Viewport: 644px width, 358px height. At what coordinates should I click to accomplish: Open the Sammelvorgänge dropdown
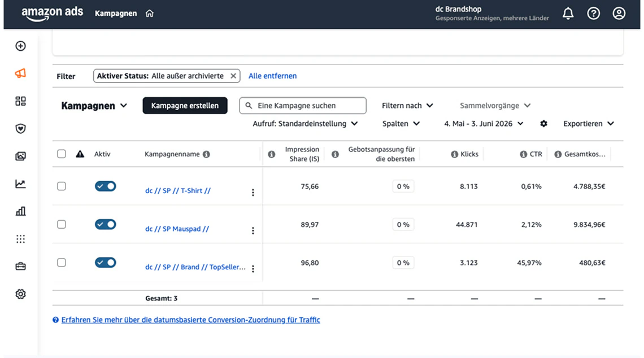tap(495, 106)
